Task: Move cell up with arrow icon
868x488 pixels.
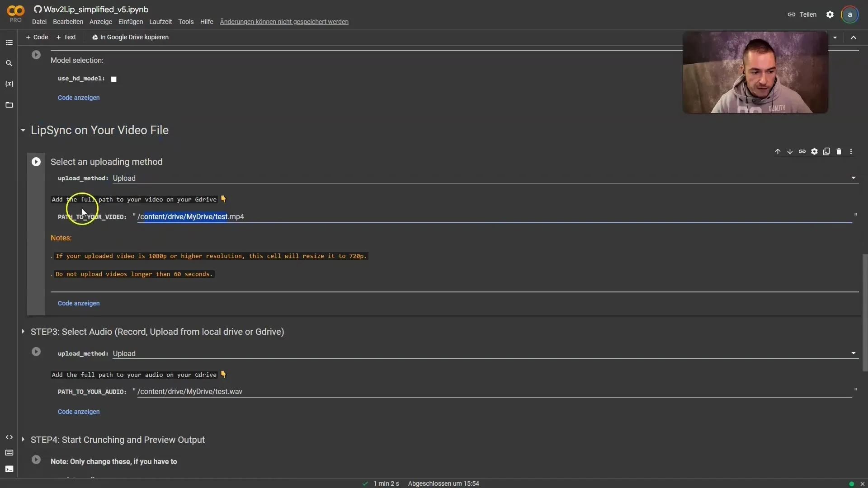Action: tap(778, 151)
